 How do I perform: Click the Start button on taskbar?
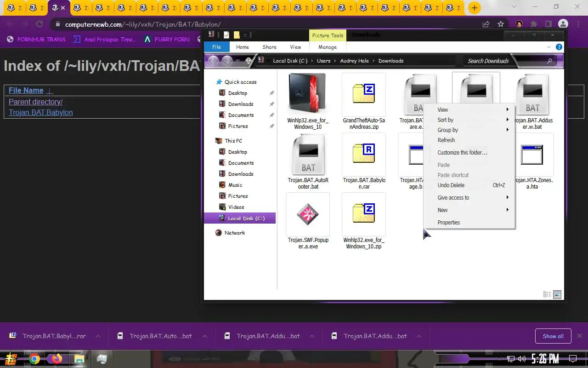11,359
